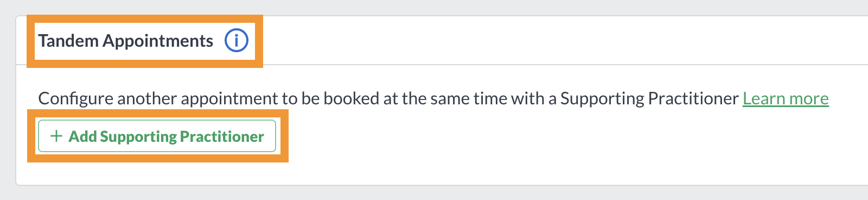Click the green plus sign icon
The image size is (868, 200).
(56, 136)
